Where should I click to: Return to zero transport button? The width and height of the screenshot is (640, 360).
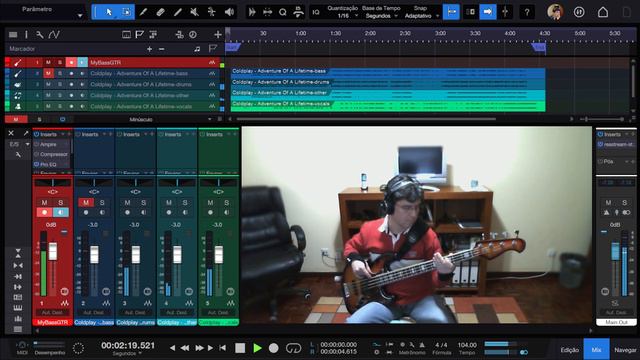pyautogui.click(x=222, y=348)
